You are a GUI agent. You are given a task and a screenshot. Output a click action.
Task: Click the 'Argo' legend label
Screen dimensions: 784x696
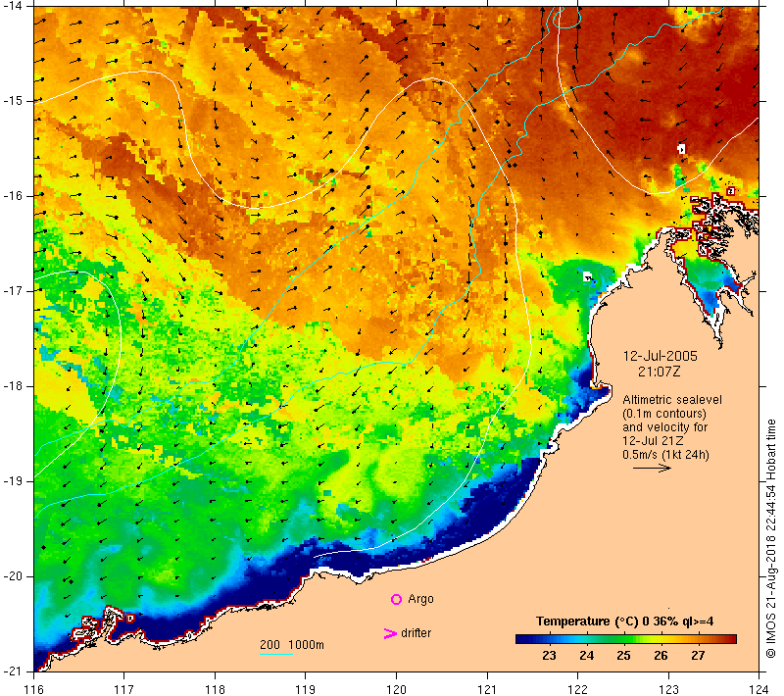click(x=420, y=599)
